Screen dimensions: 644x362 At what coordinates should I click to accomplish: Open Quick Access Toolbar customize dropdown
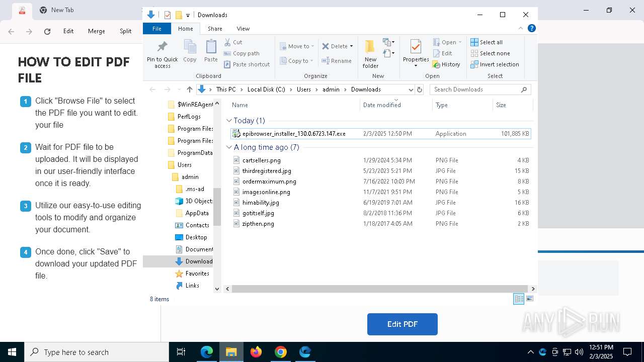tap(188, 15)
